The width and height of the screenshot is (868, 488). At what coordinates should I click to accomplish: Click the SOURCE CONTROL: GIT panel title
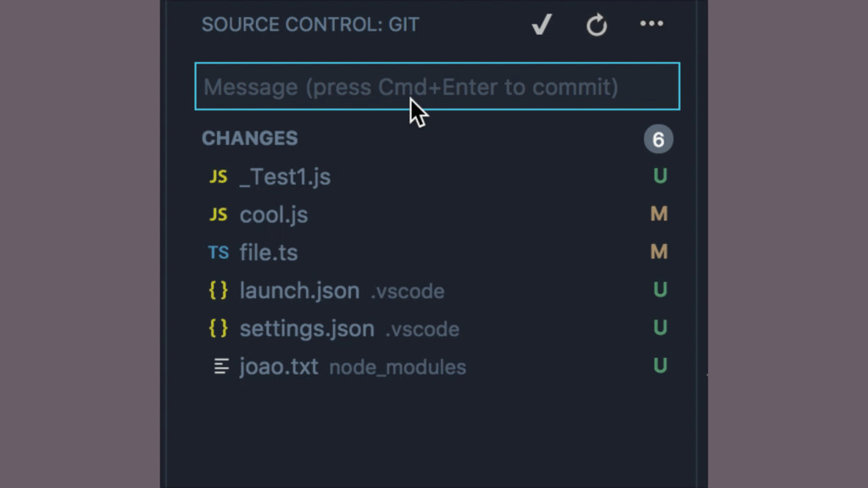(310, 25)
